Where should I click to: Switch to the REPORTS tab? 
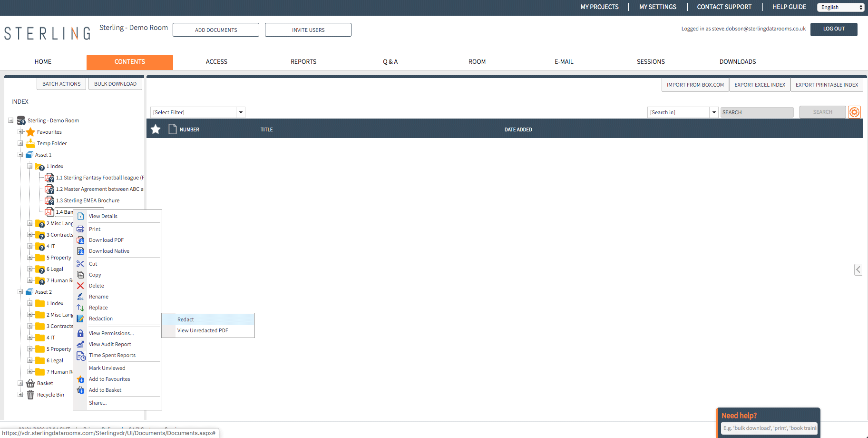pyautogui.click(x=303, y=62)
